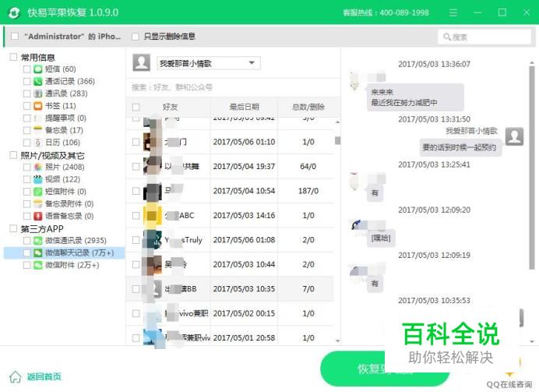This screenshot has width=539, height=392.
Task: Click the sender avatar beside 我爱那首小情歌 message
Action: click(514, 136)
